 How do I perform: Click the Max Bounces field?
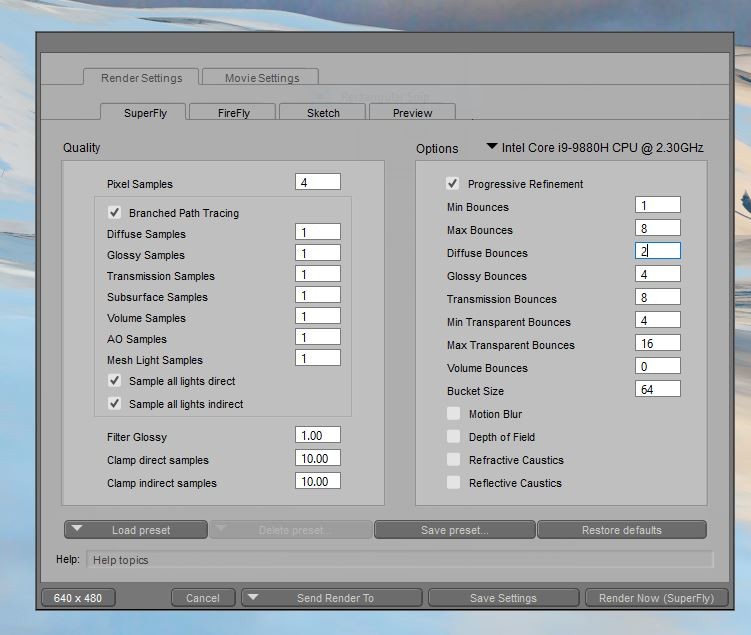click(x=658, y=228)
